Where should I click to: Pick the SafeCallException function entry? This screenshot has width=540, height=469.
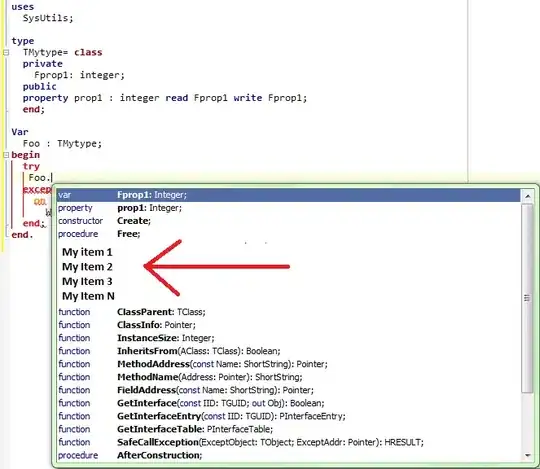tap(289, 442)
